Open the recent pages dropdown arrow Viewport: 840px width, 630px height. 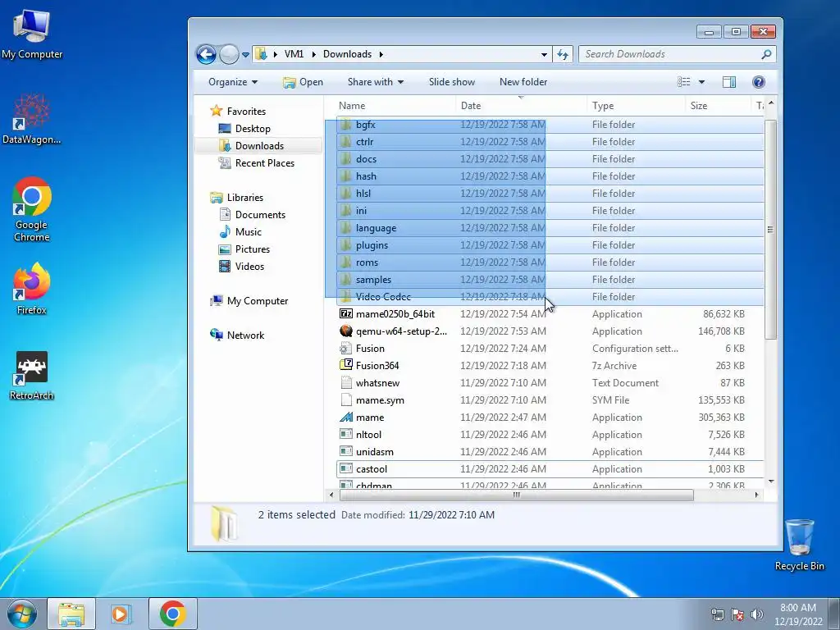point(245,55)
